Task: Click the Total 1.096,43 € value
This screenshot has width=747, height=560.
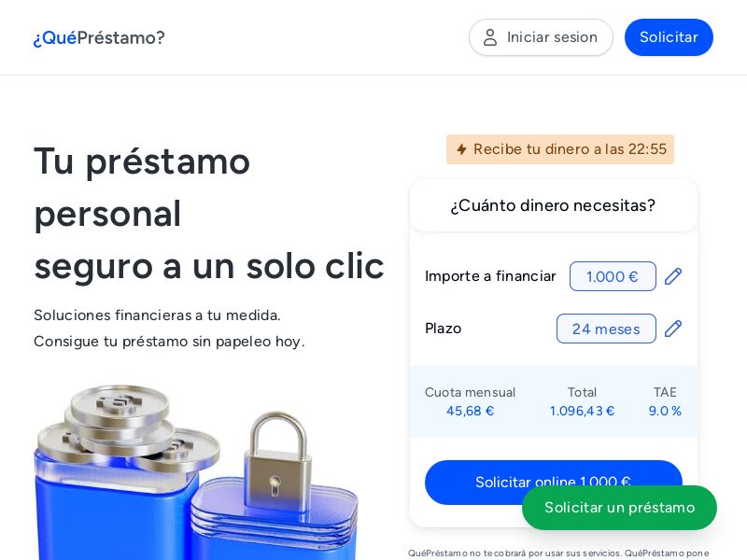Action: coord(582,411)
